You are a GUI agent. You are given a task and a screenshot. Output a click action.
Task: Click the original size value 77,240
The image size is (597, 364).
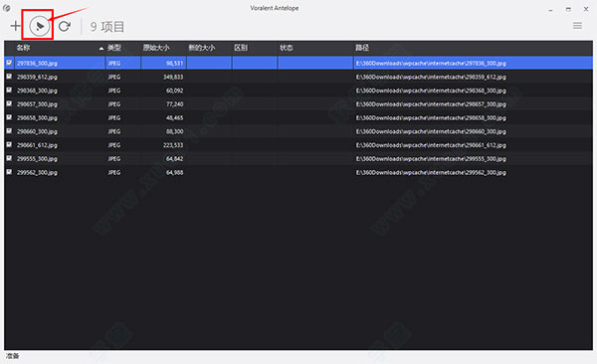(x=174, y=104)
